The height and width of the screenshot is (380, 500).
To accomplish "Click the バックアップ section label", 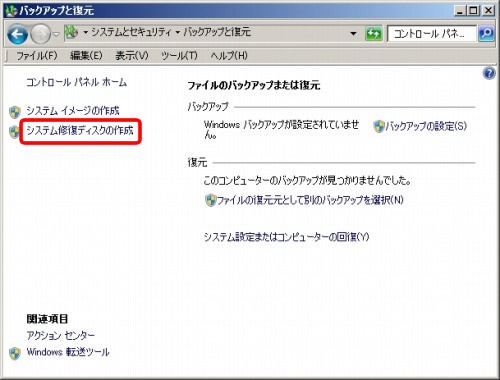I will (x=208, y=107).
